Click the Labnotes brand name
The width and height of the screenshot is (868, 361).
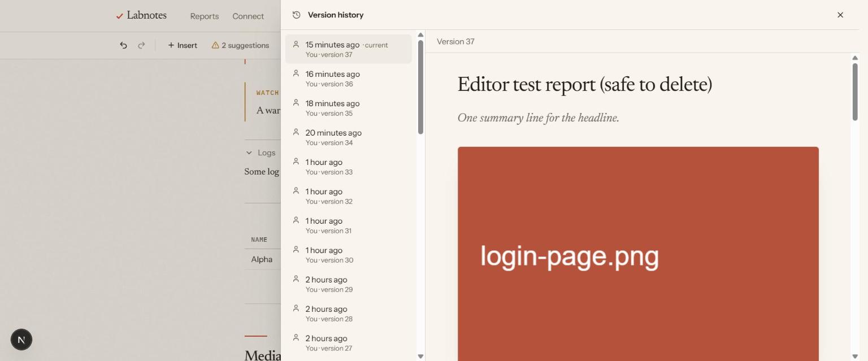tap(147, 15)
